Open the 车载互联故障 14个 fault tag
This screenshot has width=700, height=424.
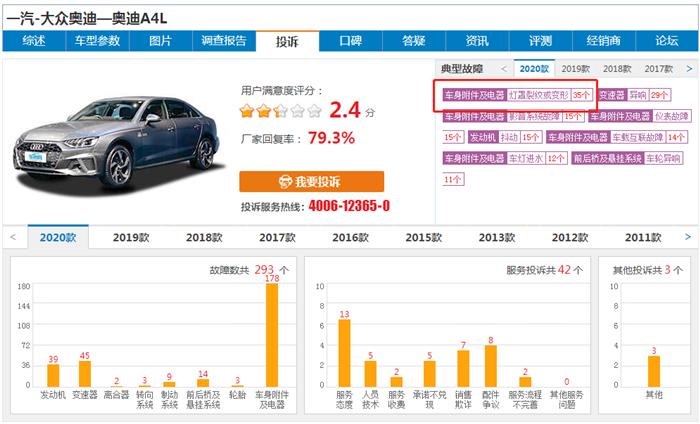coord(617,137)
